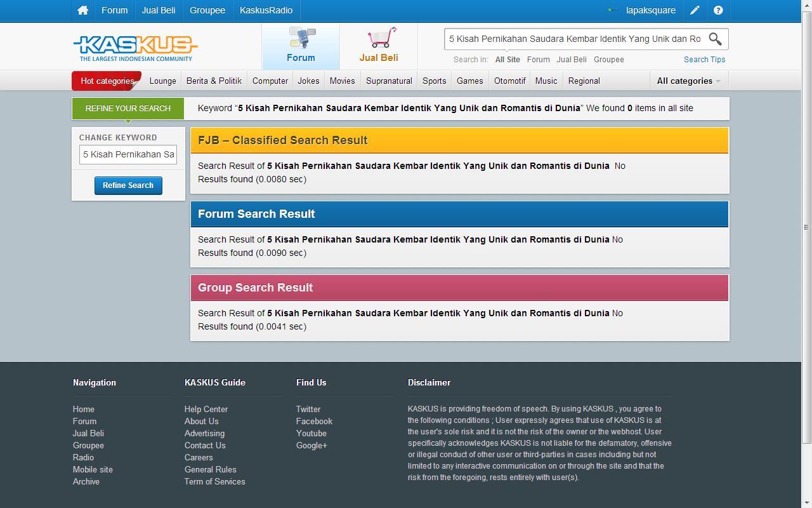812x508 pixels.
Task: Click the vertical scrollbar thumb
Action: click(806, 227)
